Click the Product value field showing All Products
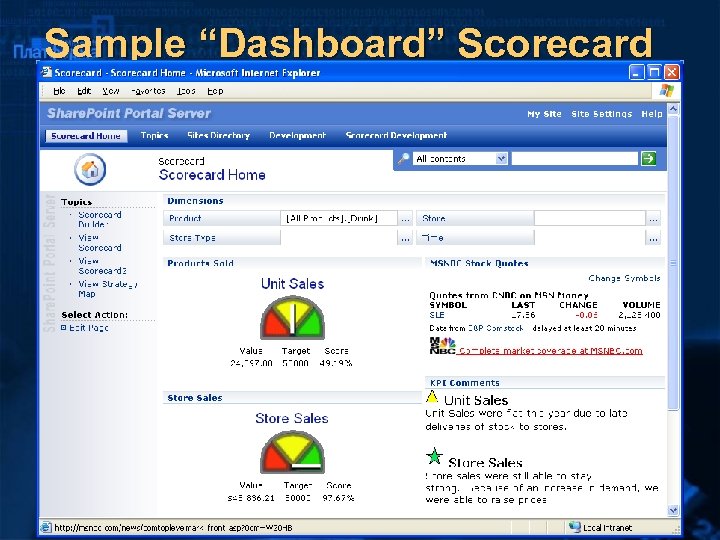The height and width of the screenshot is (540, 720). (338, 219)
